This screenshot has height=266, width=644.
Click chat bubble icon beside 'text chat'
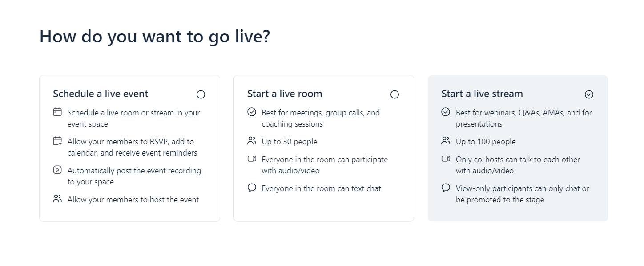tap(252, 188)
